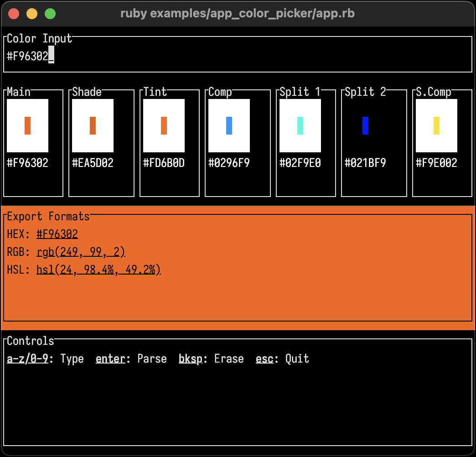476x457 pixels.
Task: Select the Tint color swatch
Action: click(164, 125)
